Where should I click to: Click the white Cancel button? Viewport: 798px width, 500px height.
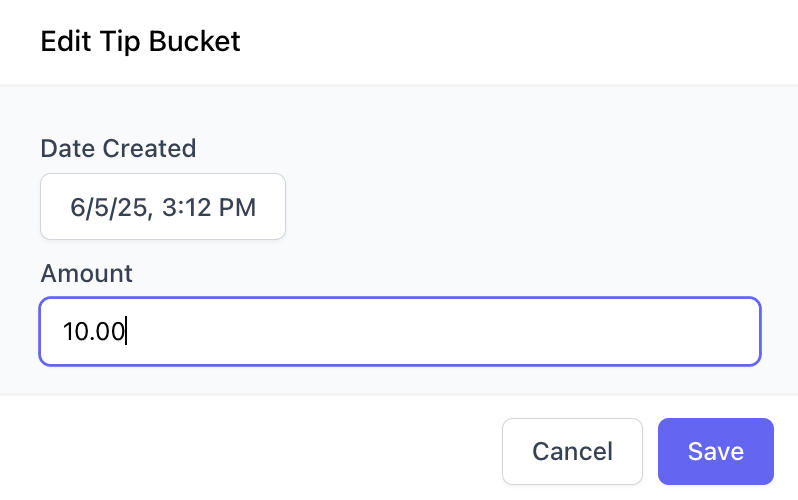coord(572,451)
